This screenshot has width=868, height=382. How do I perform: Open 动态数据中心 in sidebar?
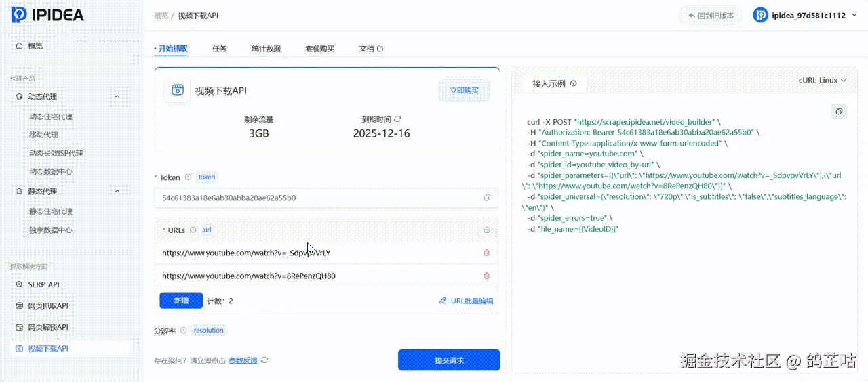click(50, 171)
